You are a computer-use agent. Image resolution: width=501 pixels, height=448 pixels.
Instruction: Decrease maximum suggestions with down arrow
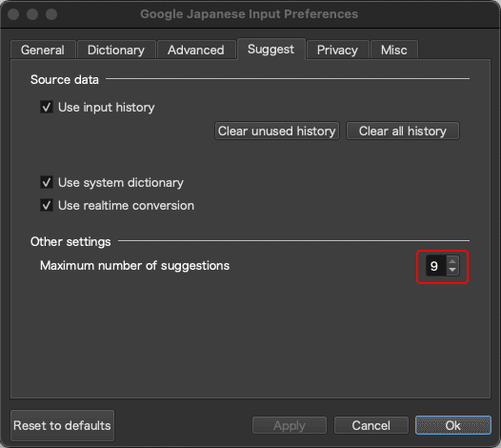pyautogui.click(x=452, y=270)
